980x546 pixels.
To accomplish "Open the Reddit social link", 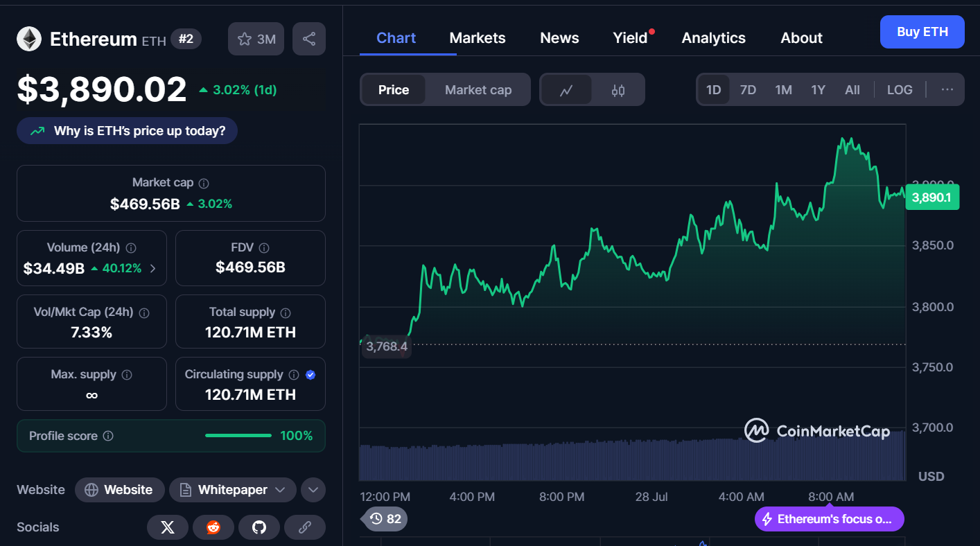I will pos(213,527).
